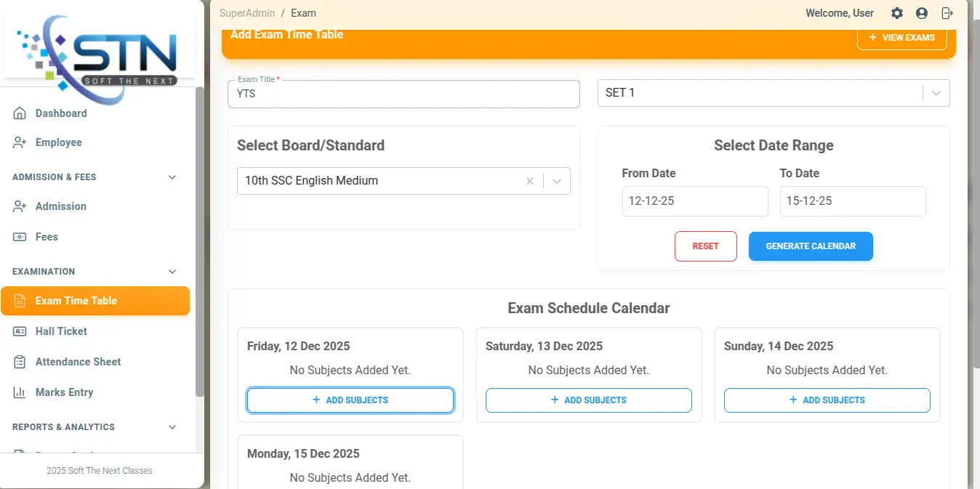Open settings via the gear icon
980x489 pixels.
pyautogui.click(x=897, y=13)
